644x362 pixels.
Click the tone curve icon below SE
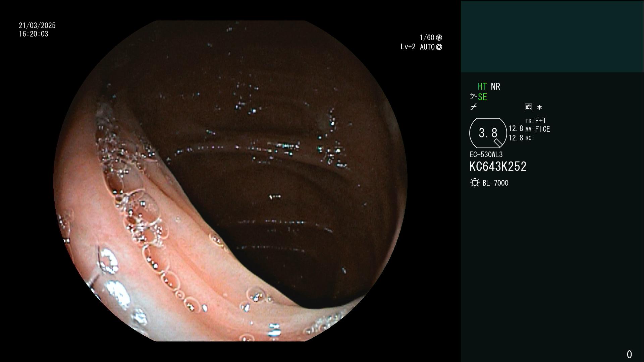[474, 107]
